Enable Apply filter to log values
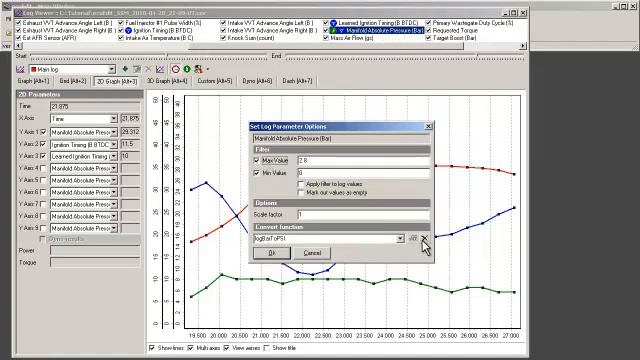Image resolution: width=640 pixels, height=360 pixels. (301, 184)
